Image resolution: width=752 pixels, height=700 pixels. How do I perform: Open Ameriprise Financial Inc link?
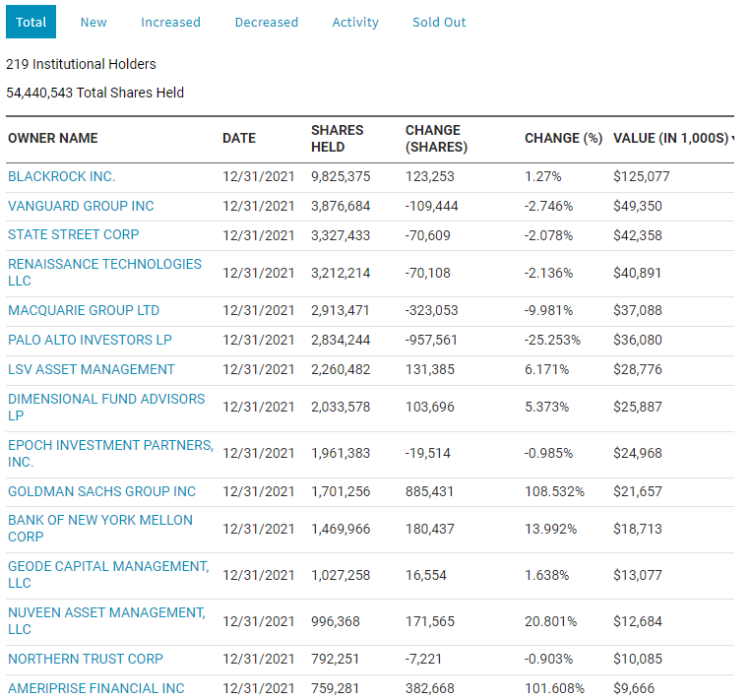coord(95,688)
